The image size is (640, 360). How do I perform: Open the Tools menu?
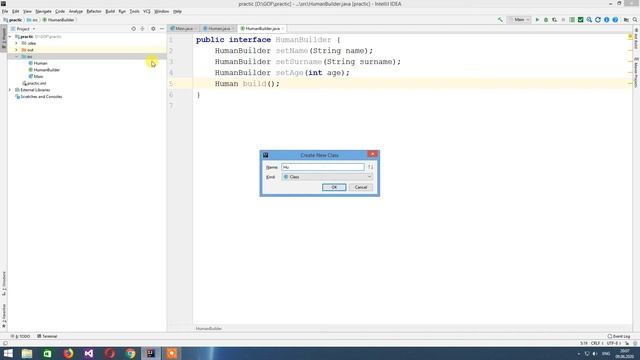pos(134,11)
